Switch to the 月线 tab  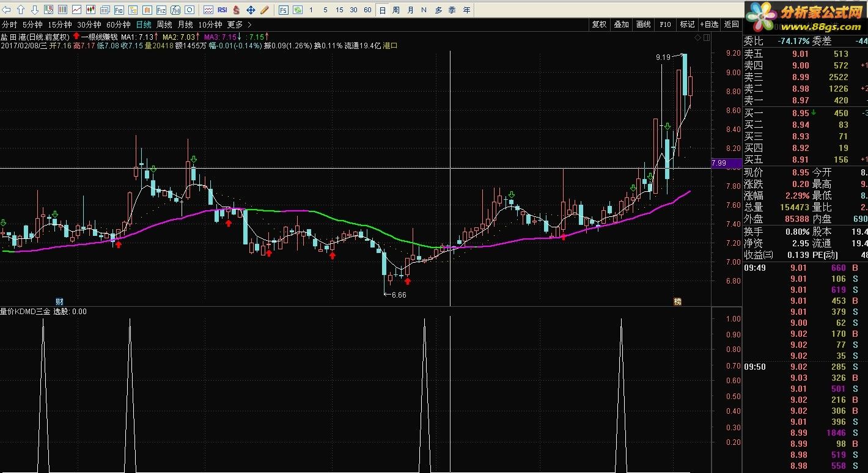click(185, 24)
